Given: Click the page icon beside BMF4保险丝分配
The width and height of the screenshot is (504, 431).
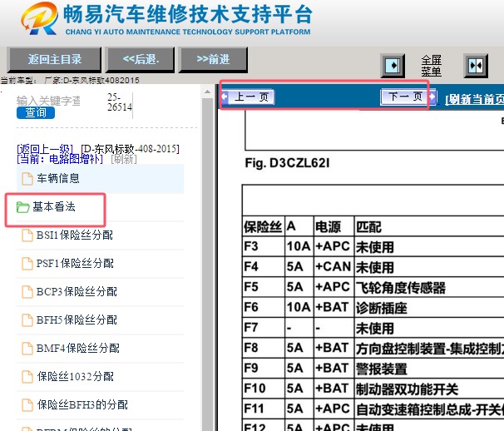Looking at the screenshot, I should tap(27, 349).
